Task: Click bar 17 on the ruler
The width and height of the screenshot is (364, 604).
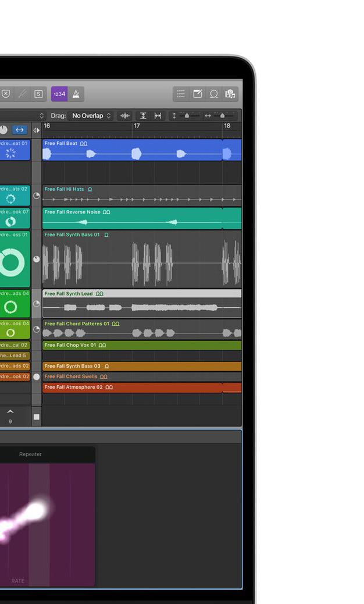Action: point(137,126)
